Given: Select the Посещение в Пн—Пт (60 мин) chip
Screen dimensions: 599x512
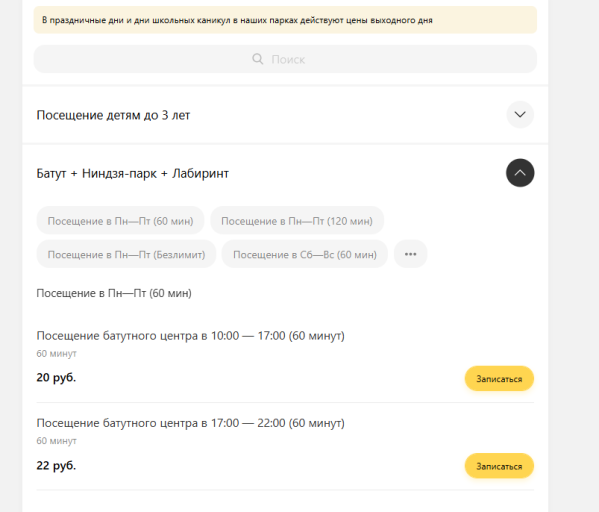Looking at the screenshot, I should pos(120,220).
